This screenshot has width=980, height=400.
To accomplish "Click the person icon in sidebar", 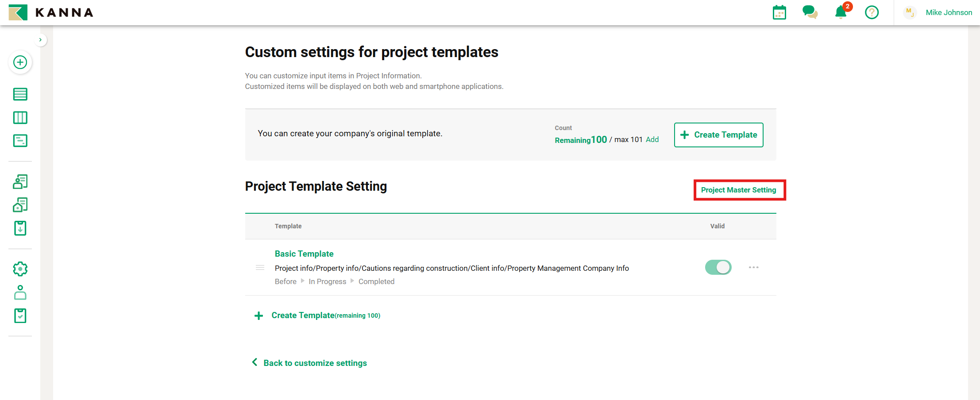I will pos(20,292).
